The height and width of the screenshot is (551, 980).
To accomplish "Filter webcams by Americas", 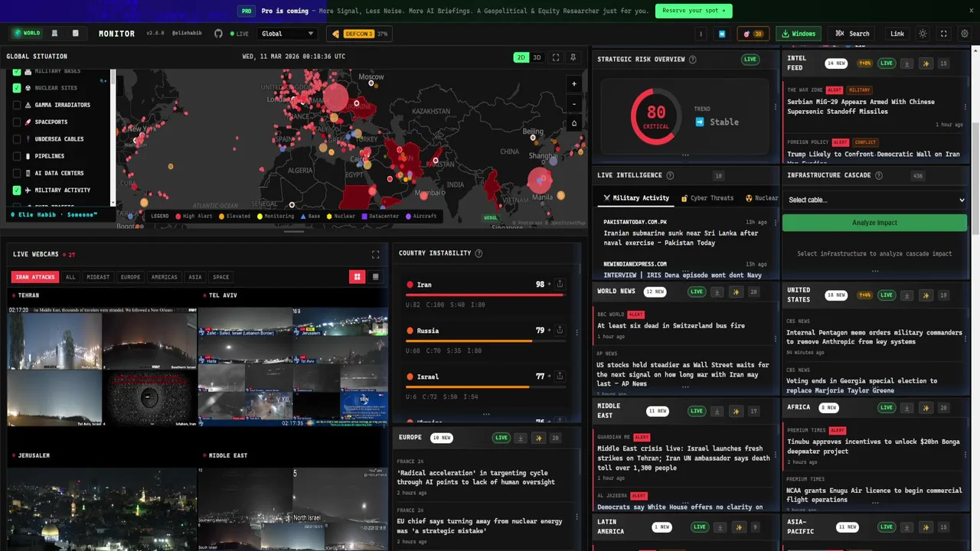I will (x=164, y=277).
